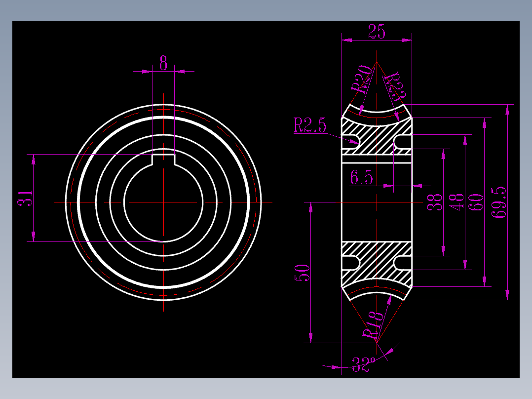The height and width of the screenshot is (399, 532).
Task: Click the 69.5 outer diameter dimension
Action: click(x=499, y=202)
